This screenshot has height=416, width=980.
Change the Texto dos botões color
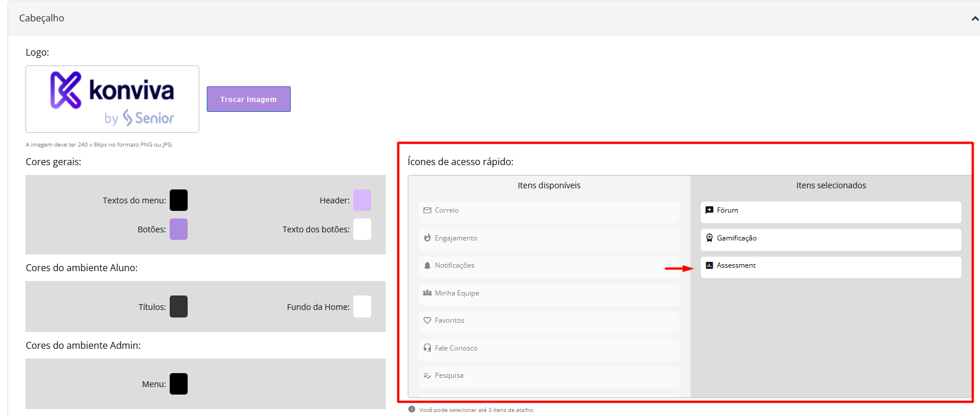pos(362,229)
